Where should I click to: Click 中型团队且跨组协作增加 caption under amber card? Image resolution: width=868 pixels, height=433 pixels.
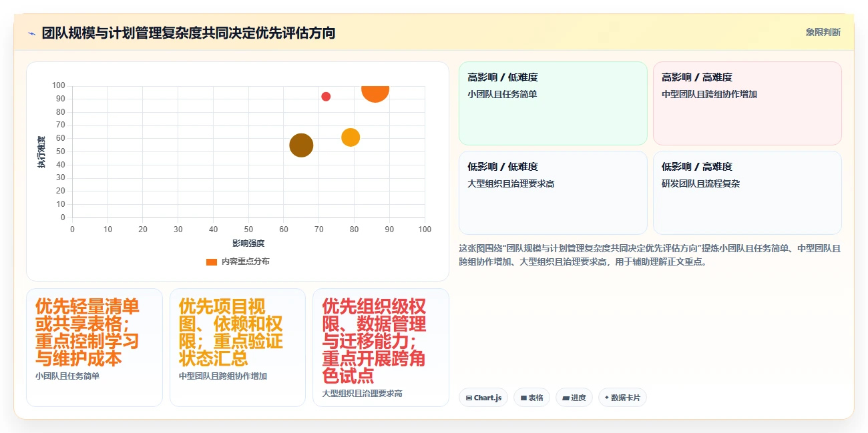click(x=223, y=376)
